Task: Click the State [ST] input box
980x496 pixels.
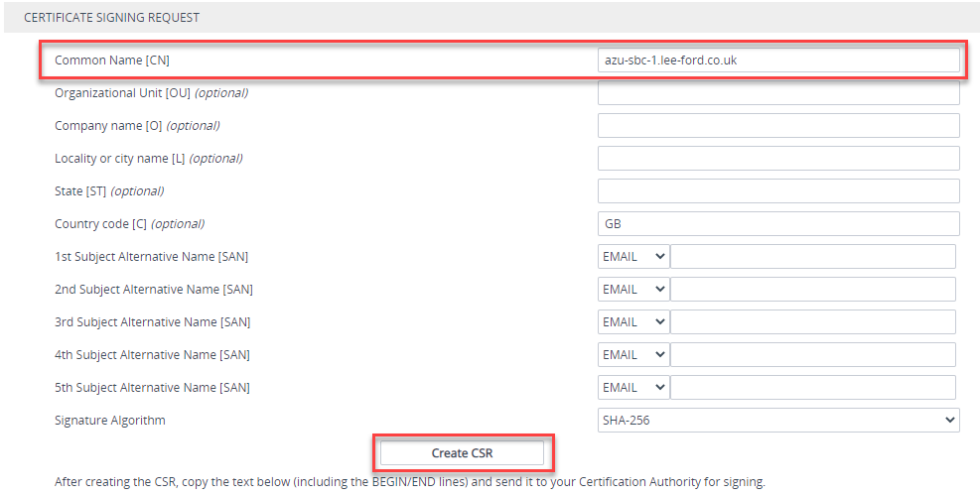Action: click(778, 191)
